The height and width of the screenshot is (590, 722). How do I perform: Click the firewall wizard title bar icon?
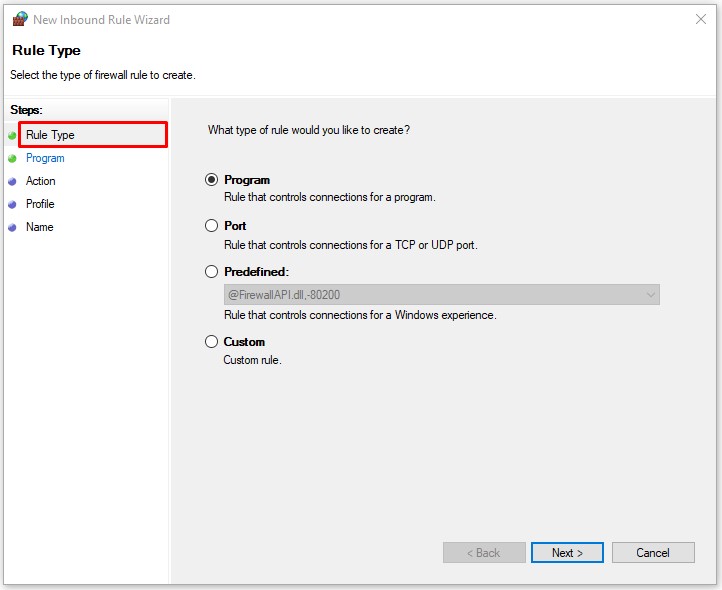[19, 19]
